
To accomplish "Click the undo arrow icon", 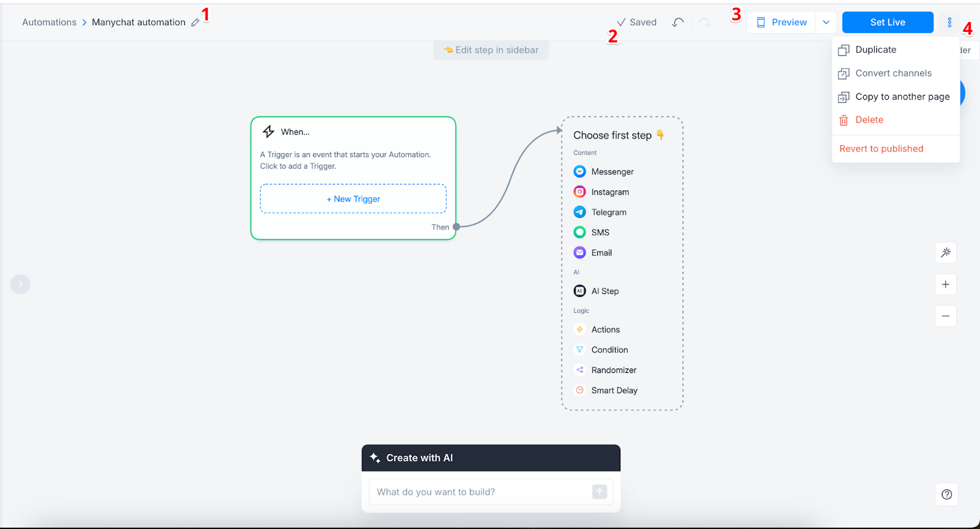I will (x=678, y=22).
